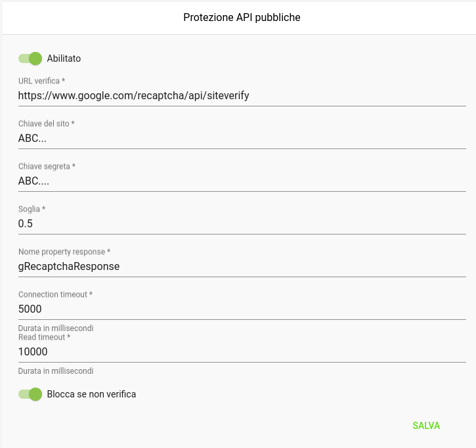Select the Chiave segreta input field
Viewport: 476px width, 448px height.
pyautogui.click(x=242, y=181)
